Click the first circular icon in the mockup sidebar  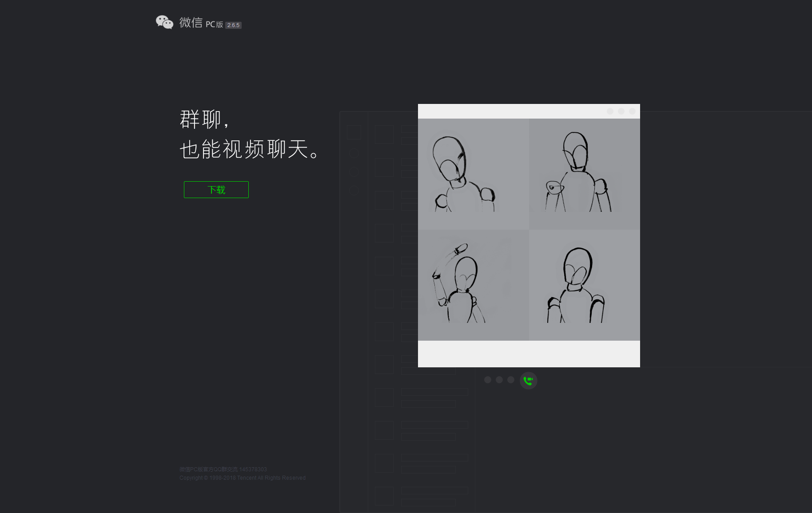tap(354, 153)
